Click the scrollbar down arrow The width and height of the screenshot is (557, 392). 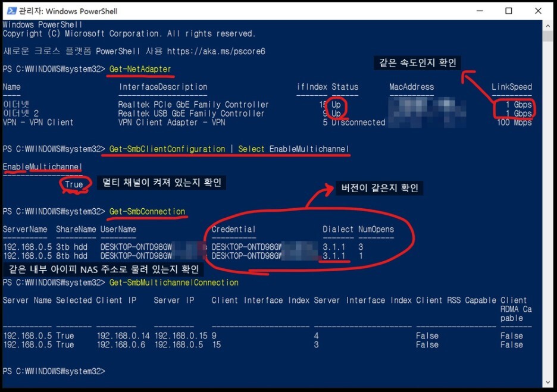click(547, 382)
